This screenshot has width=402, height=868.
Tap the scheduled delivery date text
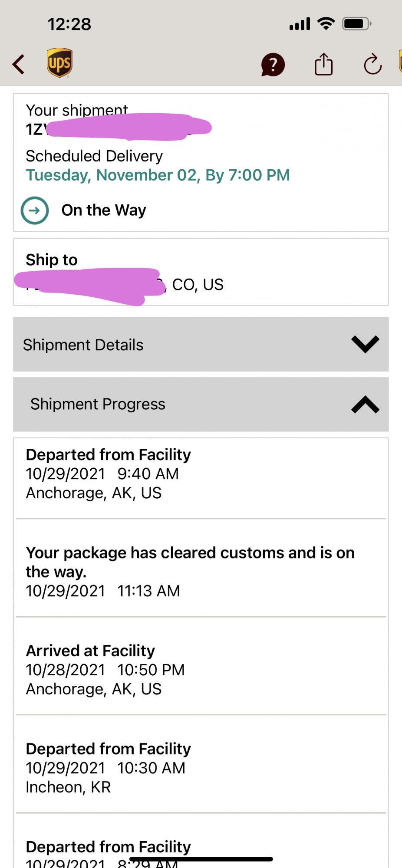[x=158, y=175]
